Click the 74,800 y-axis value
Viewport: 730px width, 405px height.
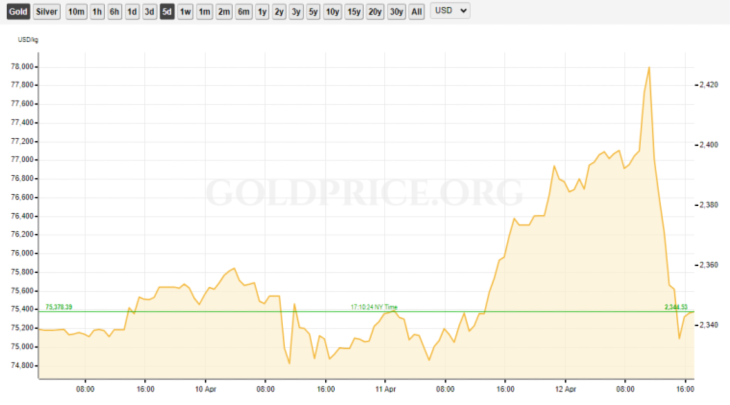tap(22, 366)
